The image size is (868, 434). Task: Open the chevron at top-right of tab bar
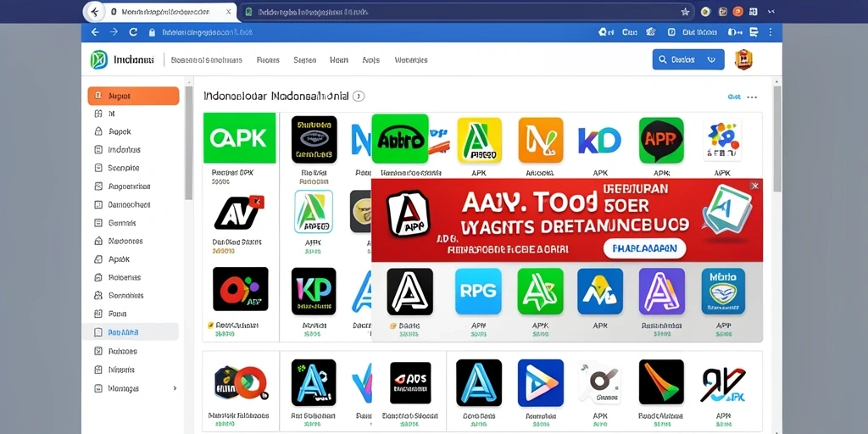772,12
